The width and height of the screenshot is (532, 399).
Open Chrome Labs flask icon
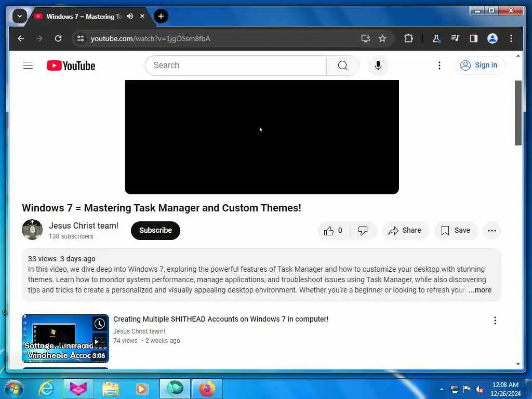[436, 38]
